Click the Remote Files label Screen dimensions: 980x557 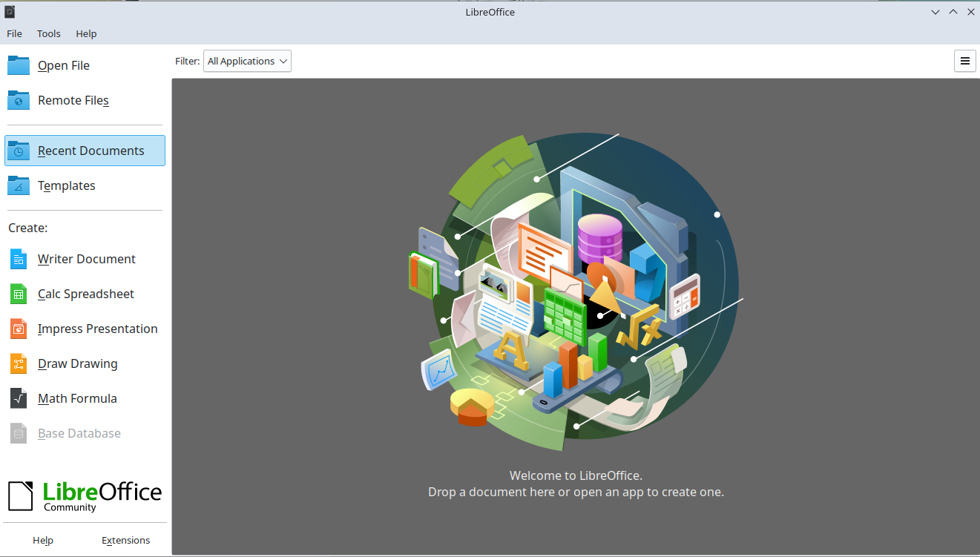pyautogui.click(x=73, y=100)
